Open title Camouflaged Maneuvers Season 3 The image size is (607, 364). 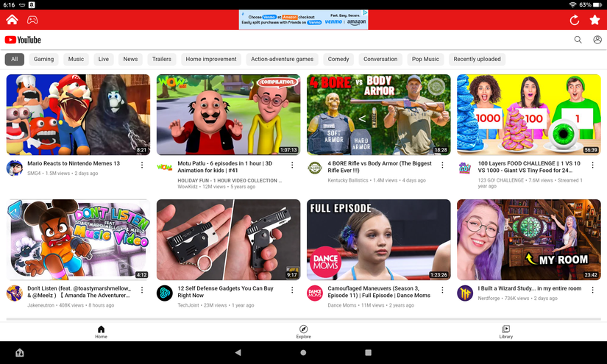pos(379,292)
